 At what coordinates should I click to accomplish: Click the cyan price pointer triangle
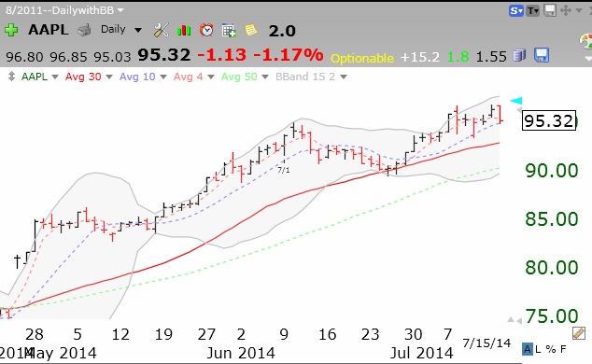click(x=516, y=101)
